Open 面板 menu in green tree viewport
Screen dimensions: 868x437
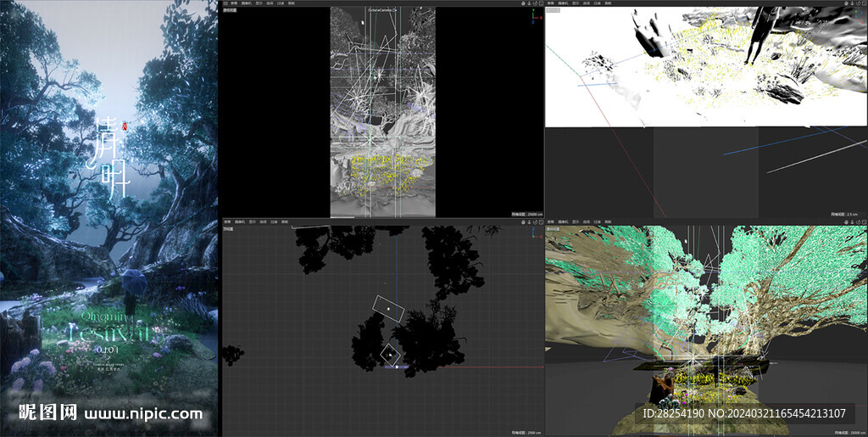point(608,221)
